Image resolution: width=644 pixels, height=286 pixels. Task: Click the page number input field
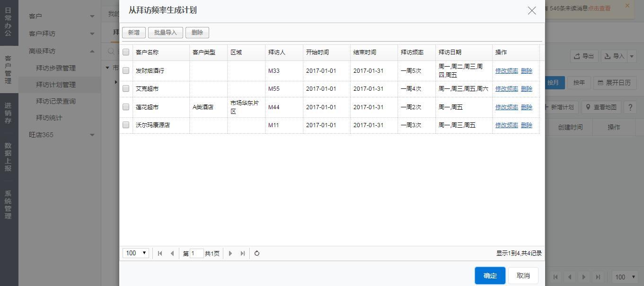197,253
